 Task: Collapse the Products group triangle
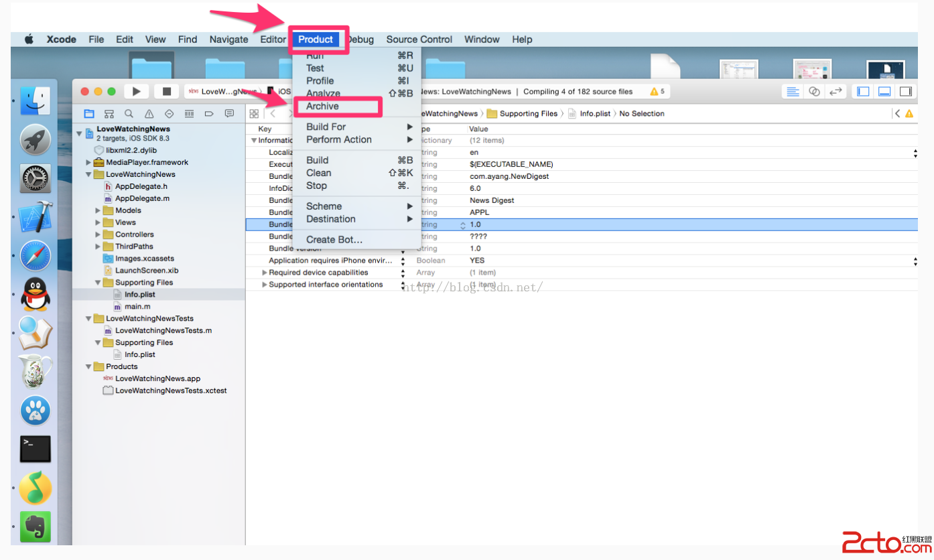pyautogui.click(x=88, y=366)
